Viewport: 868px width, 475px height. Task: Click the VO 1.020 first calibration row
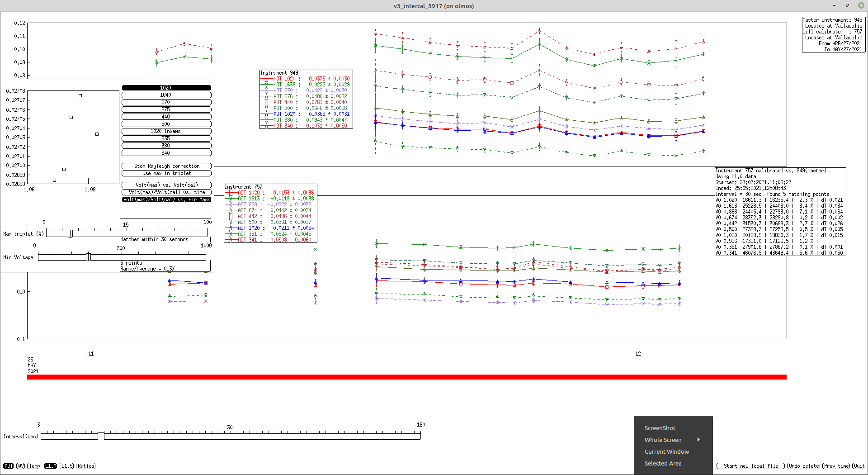(779, 200)
